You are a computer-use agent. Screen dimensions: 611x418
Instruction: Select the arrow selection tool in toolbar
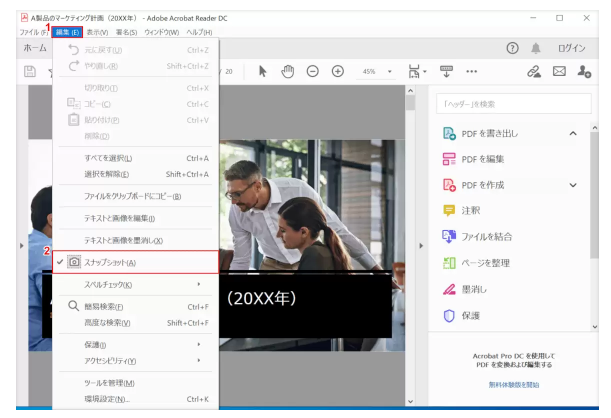[x=261, y=72]
